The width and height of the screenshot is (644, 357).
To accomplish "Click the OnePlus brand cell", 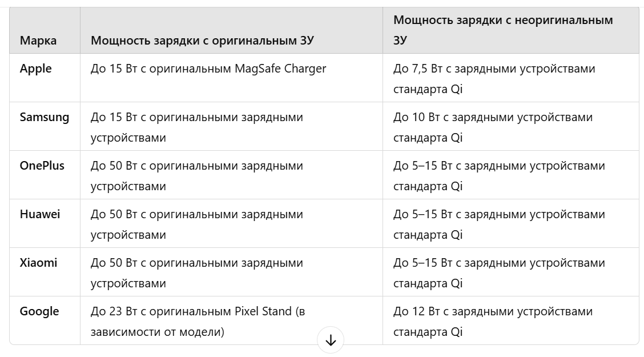I will [42, 166].
